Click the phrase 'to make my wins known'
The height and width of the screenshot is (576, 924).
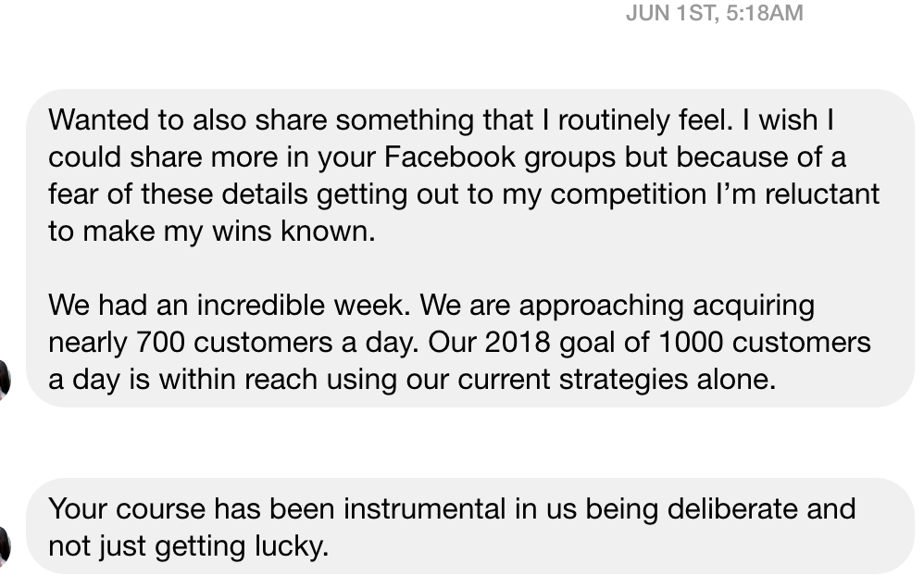[x=211, y=232]
